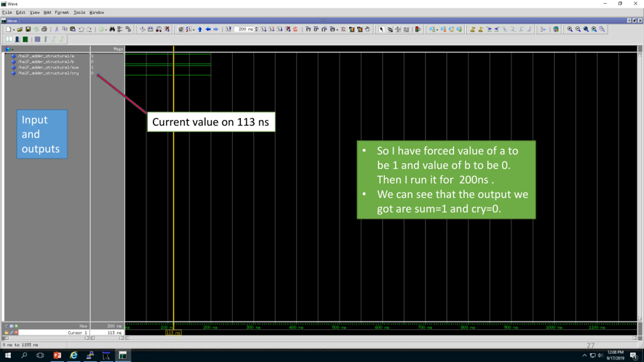Image resolution: width=644 pixels, height=362 pixels.
Task: Open the Format menu
Action: [x=62, y=12]
